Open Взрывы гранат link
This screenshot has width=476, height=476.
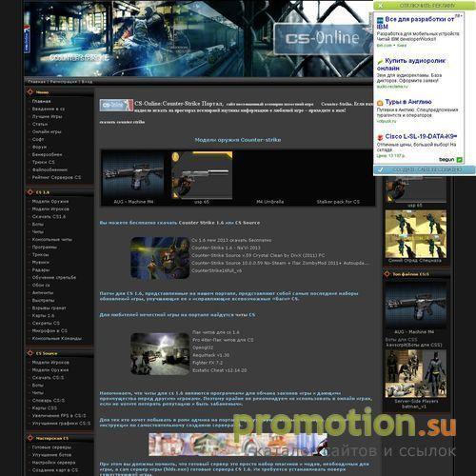[x=50, y=307]
